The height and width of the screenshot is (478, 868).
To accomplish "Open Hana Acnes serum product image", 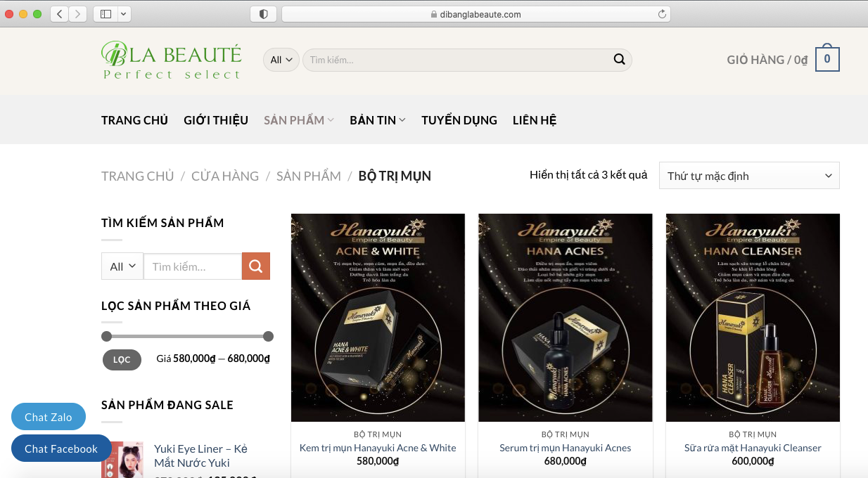I will 566,318.
